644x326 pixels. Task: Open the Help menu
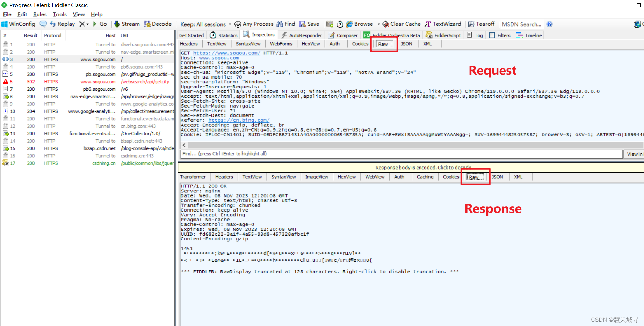(96, 14)
